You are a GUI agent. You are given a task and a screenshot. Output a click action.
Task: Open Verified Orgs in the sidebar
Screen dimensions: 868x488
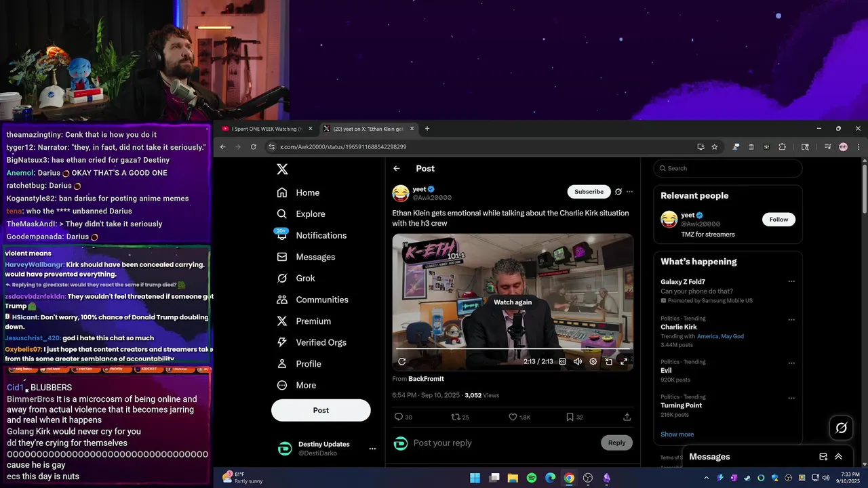point(312,342)
